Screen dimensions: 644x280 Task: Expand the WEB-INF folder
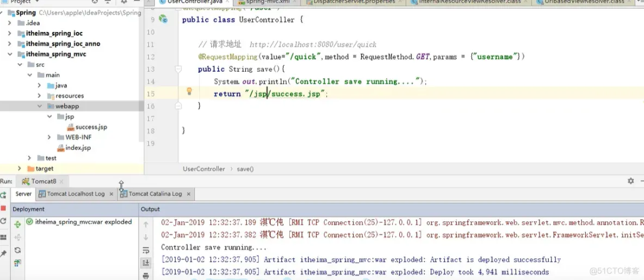tap(49, 137)
